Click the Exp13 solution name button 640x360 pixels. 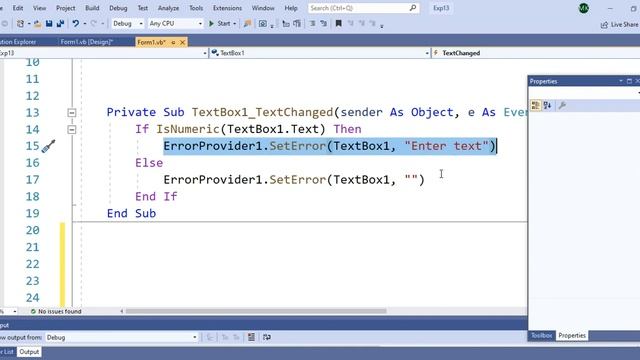[x=441, y=8]
